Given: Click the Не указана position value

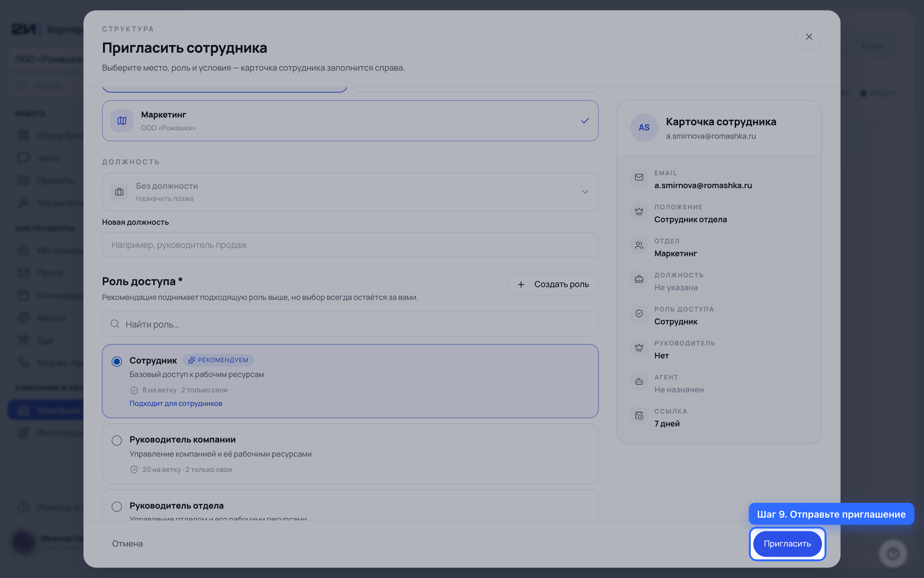Looking at the screenshot, I should tap(676, 287).
